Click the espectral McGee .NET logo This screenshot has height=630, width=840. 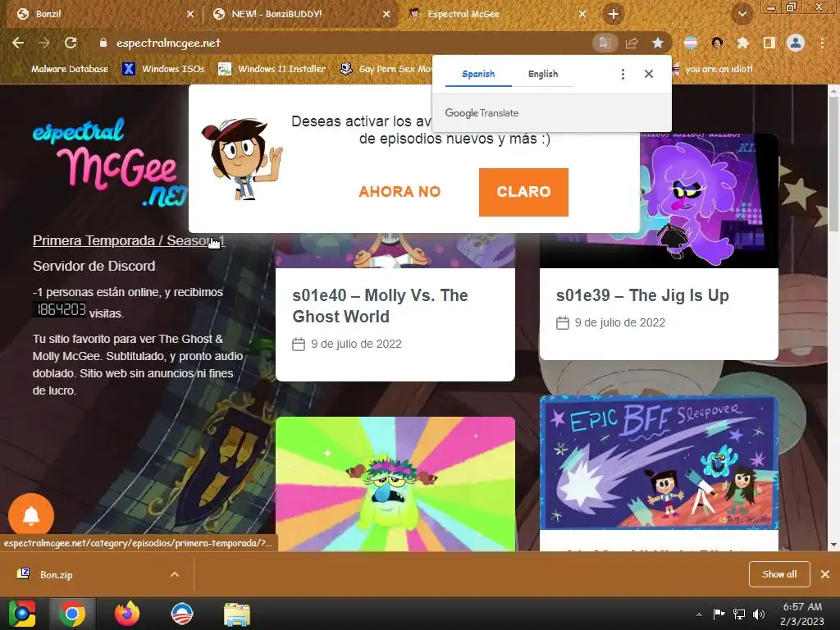110,162
